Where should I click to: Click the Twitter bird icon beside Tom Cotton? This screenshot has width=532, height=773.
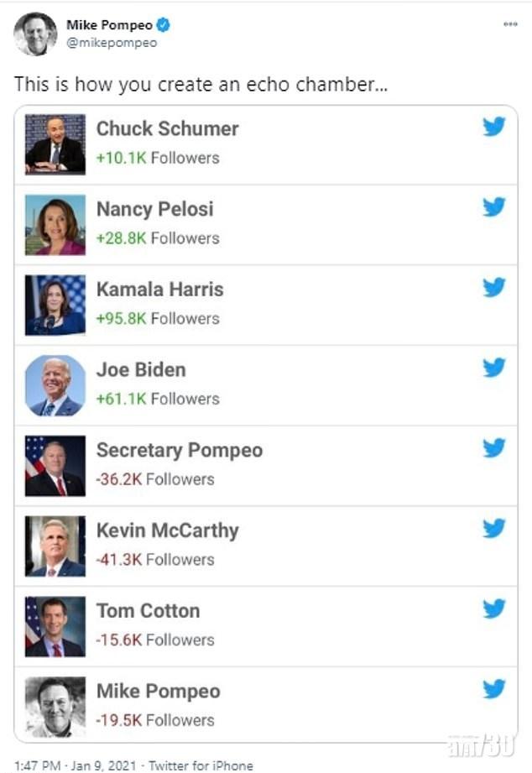point(494,608)
